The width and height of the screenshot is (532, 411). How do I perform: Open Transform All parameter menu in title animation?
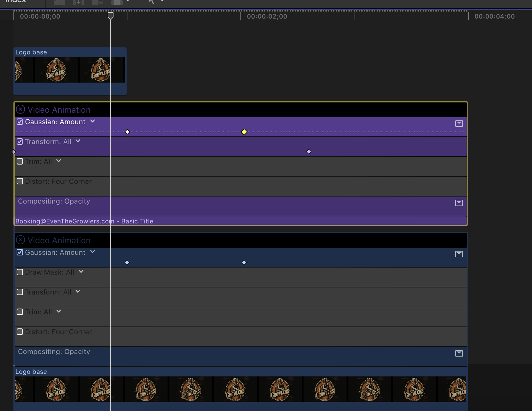[78, 141]
